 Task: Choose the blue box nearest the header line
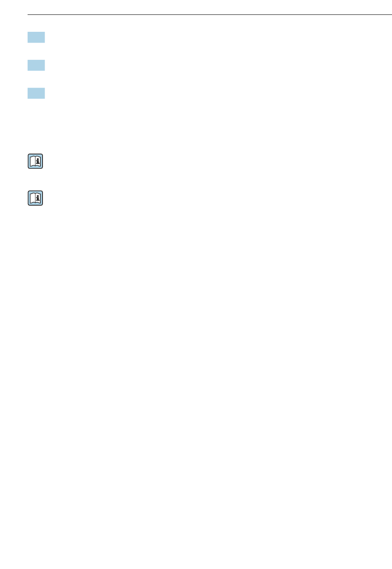click(x=36, y=38)
